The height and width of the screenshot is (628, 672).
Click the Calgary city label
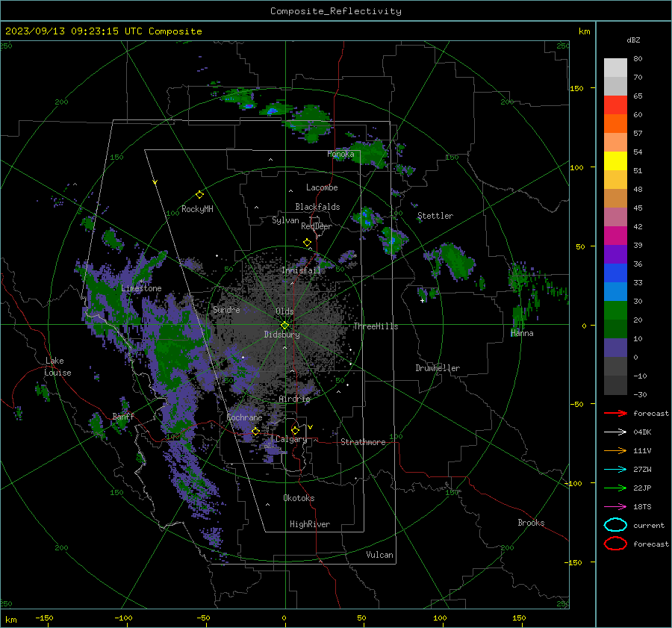291,439
